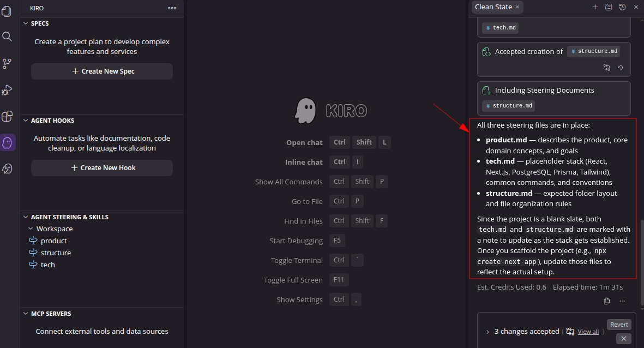Collapse AGENT STEERING & SKILLS section
644x348 pixels.
pos(26,217)
